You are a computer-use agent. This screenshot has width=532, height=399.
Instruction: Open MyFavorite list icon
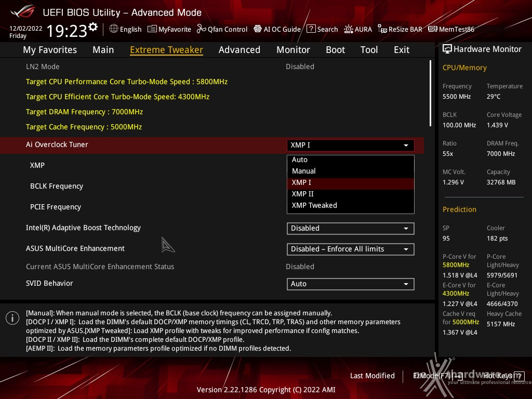(152, 29)
